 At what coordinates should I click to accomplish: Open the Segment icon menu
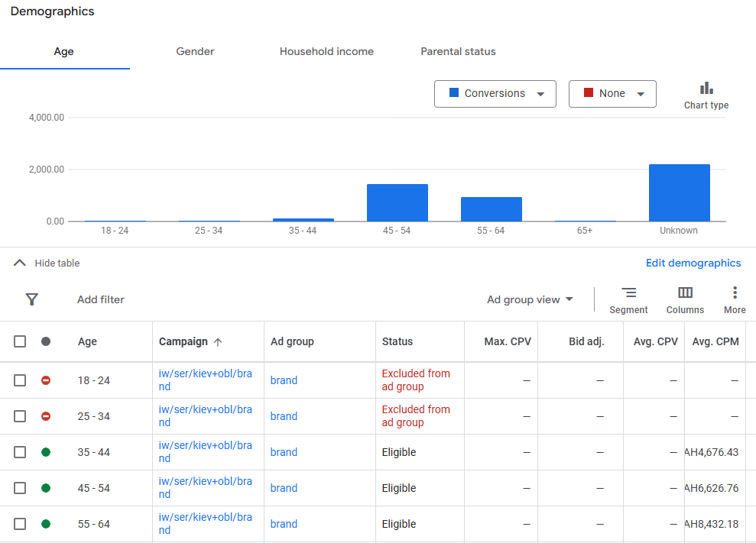click(628, 293)
